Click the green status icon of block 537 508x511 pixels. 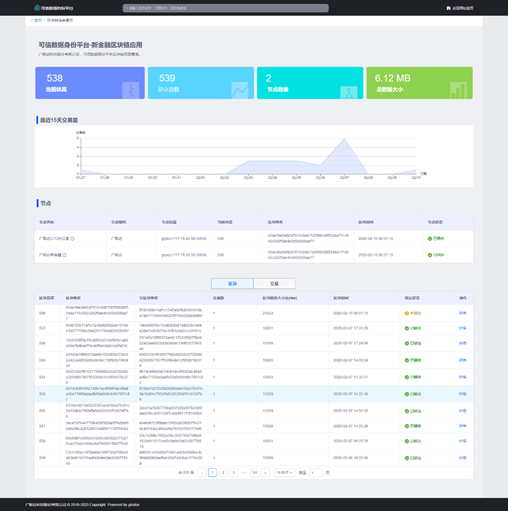(x=407, y=328)
